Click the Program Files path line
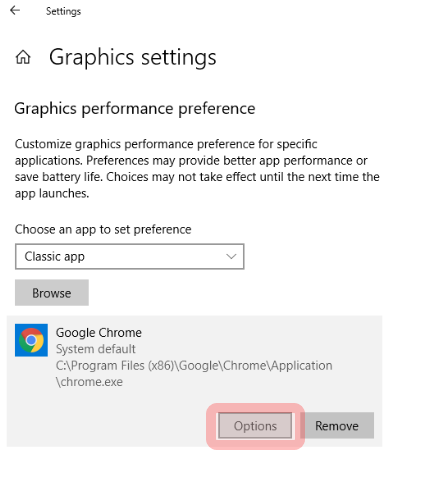 194,365
